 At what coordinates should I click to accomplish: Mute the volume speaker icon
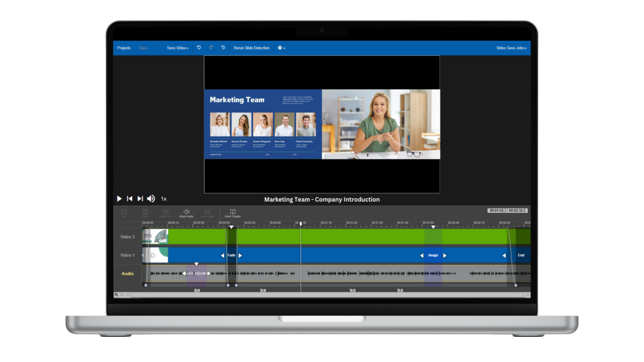151,199
